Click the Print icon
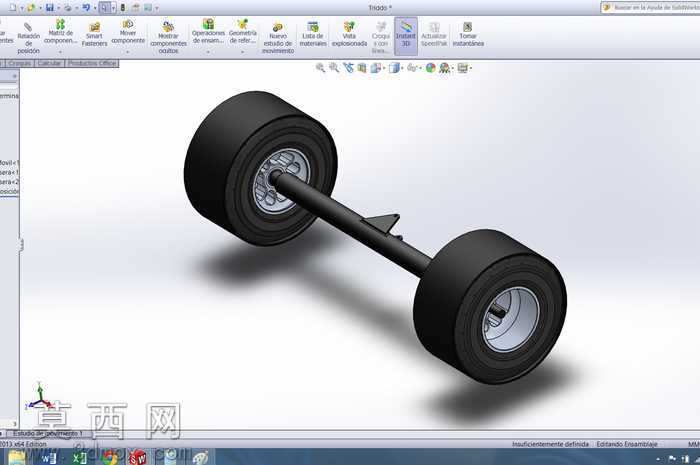Image resolution: width=700 pixels, height=465 pixels. (68, 8)
